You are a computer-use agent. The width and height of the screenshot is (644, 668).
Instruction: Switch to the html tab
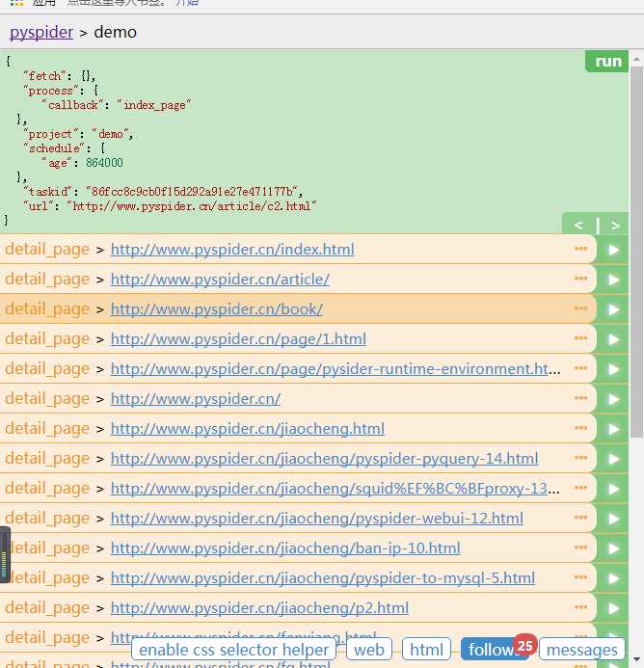point(426,650)
